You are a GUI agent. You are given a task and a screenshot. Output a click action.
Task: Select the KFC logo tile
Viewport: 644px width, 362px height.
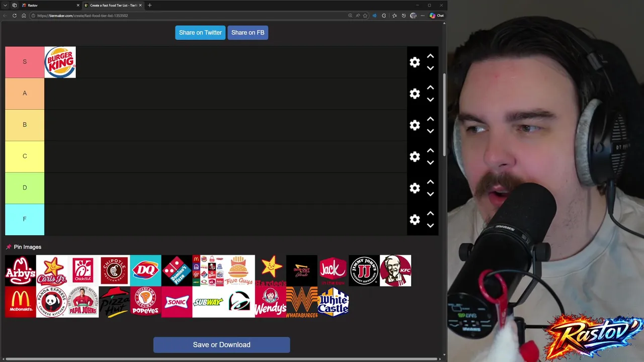pyautogui.click(x=395, y=270)
